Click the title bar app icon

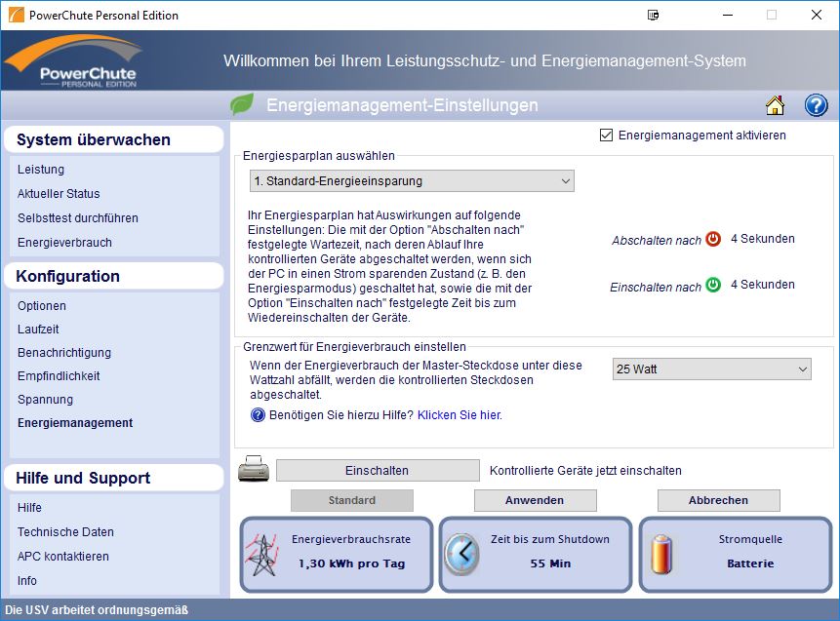pyautogui.click(x=16, y=15)
